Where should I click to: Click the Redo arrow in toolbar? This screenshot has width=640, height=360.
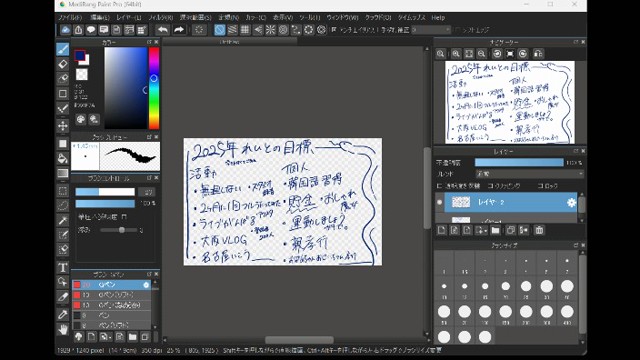[x=179, y=30]
